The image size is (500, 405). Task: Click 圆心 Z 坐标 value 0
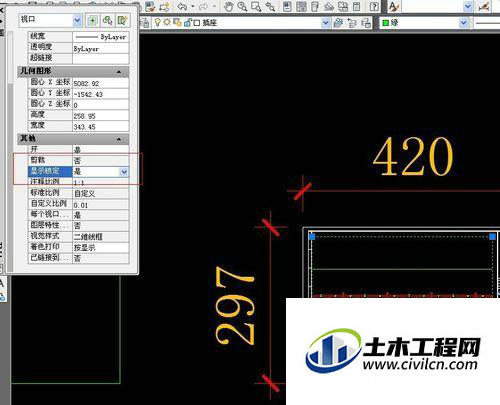(101, 105)
